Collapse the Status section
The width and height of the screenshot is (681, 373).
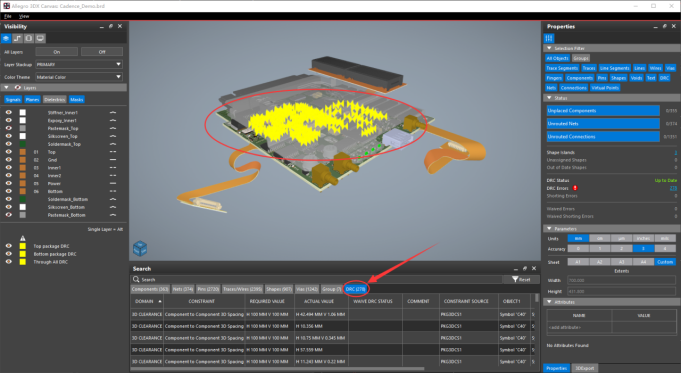(x=549, y=98)
